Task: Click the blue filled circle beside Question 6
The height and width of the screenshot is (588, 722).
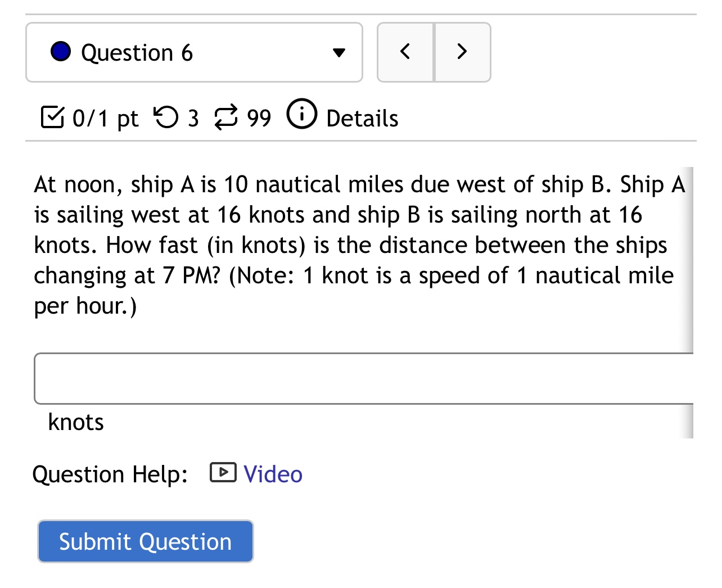Action: [62, 51]
